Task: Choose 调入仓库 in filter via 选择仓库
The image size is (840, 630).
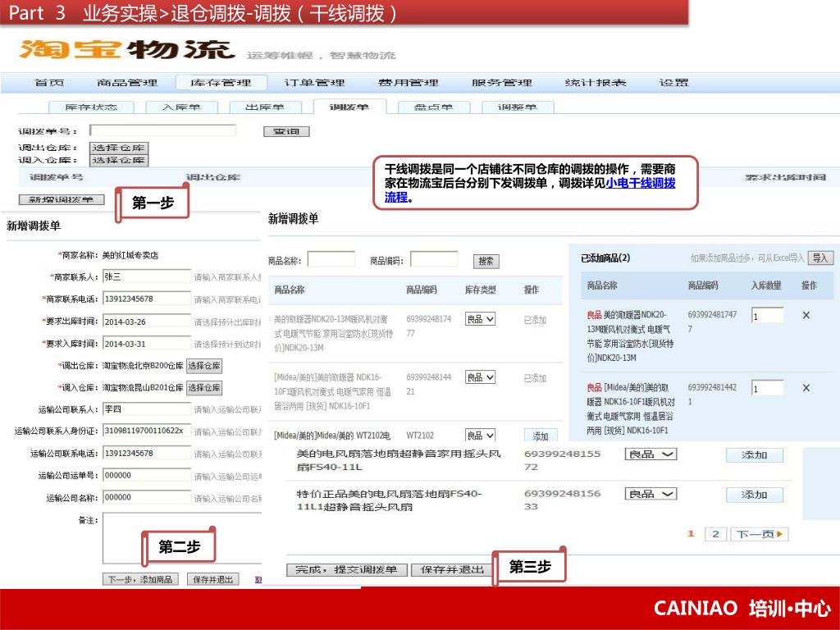Action: tap(118, 160)
